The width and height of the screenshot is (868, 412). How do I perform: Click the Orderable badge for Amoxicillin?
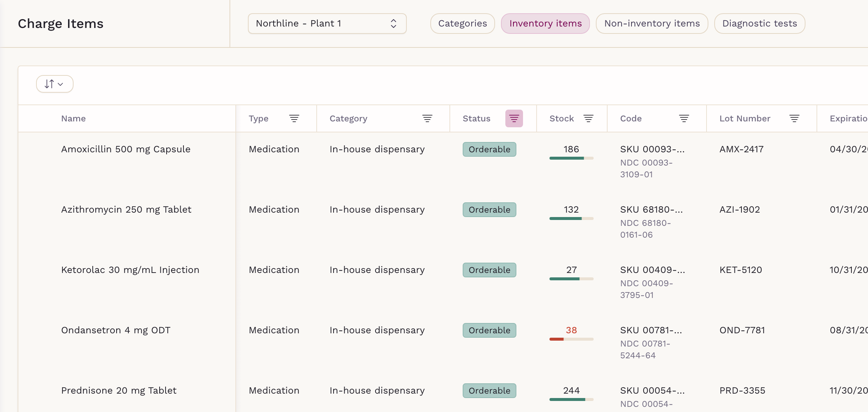click(489, 149)
